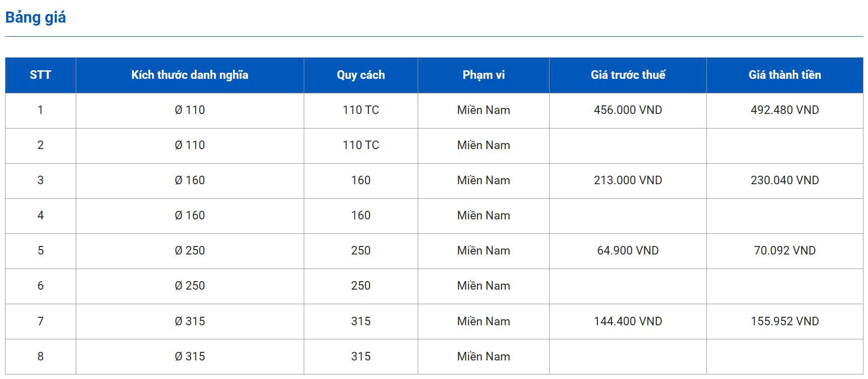Screen dimensions: 868x379
Task: Click the 155.952 VND total cell
Action: pos(785,321)
